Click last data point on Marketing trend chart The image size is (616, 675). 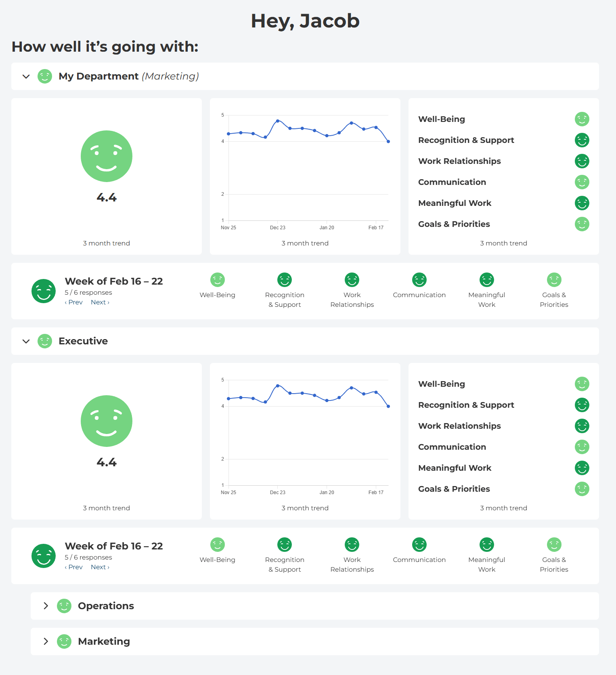point(388,142)
